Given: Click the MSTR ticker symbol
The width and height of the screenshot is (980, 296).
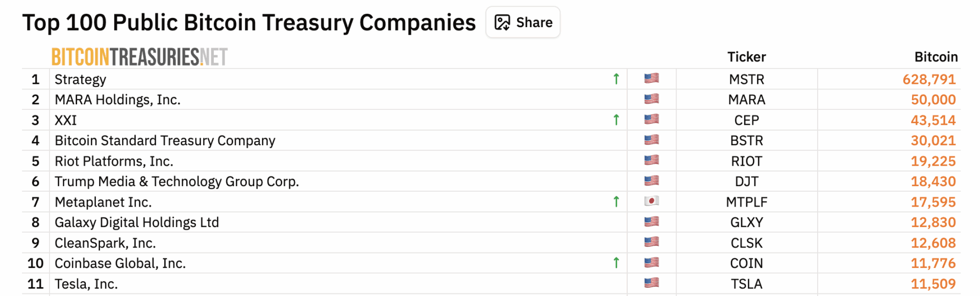Looking at the screenshot, I should [x=746, y=79].
